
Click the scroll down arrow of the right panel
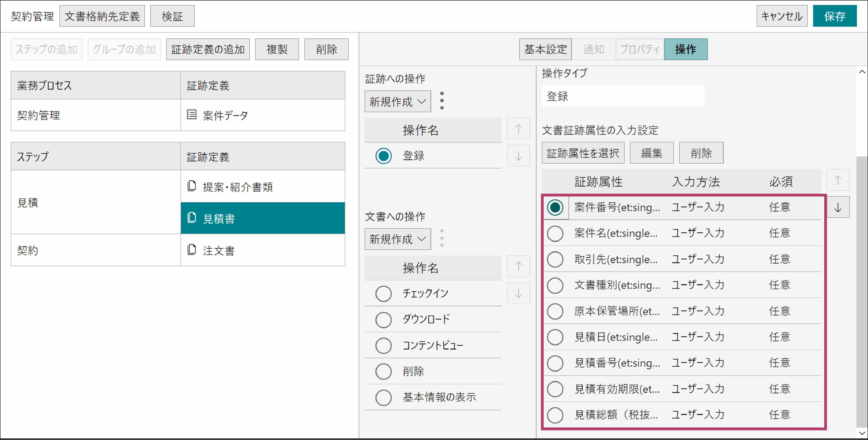coord(862,433)
